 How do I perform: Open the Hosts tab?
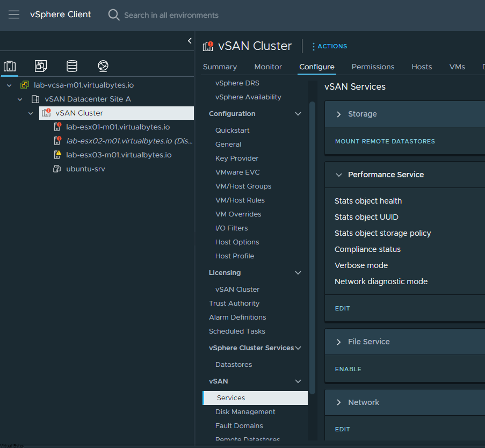(x=422, y=67)
